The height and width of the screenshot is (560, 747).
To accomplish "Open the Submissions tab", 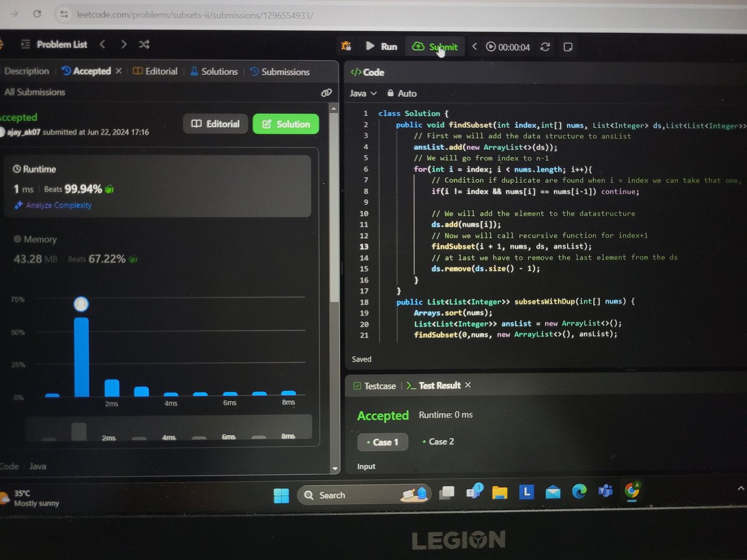I will [280, 72].
